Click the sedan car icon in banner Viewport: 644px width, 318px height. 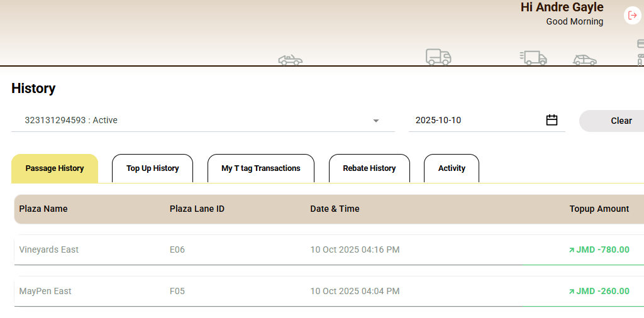585,60
